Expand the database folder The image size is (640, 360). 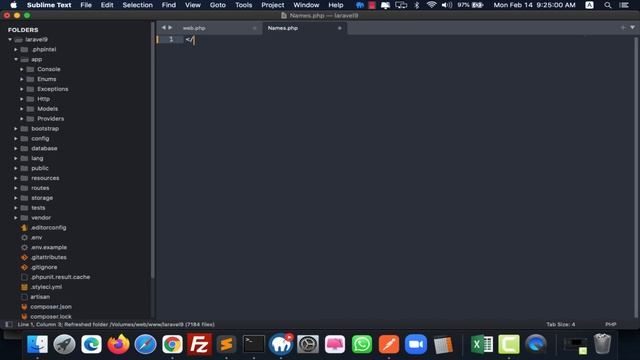[x=16, y=149]
